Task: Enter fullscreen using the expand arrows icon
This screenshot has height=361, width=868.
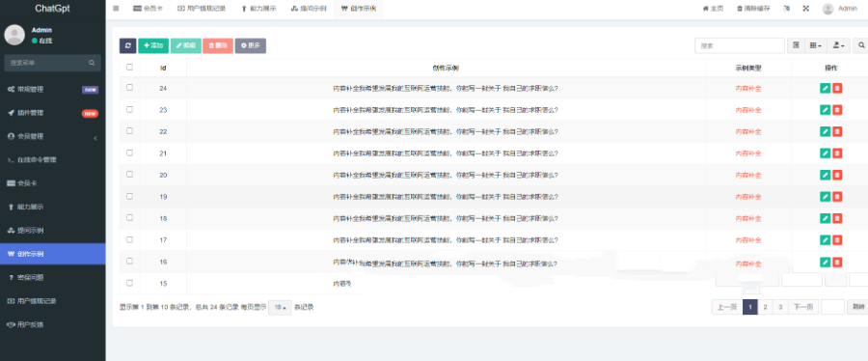Action: coord(805,9)
